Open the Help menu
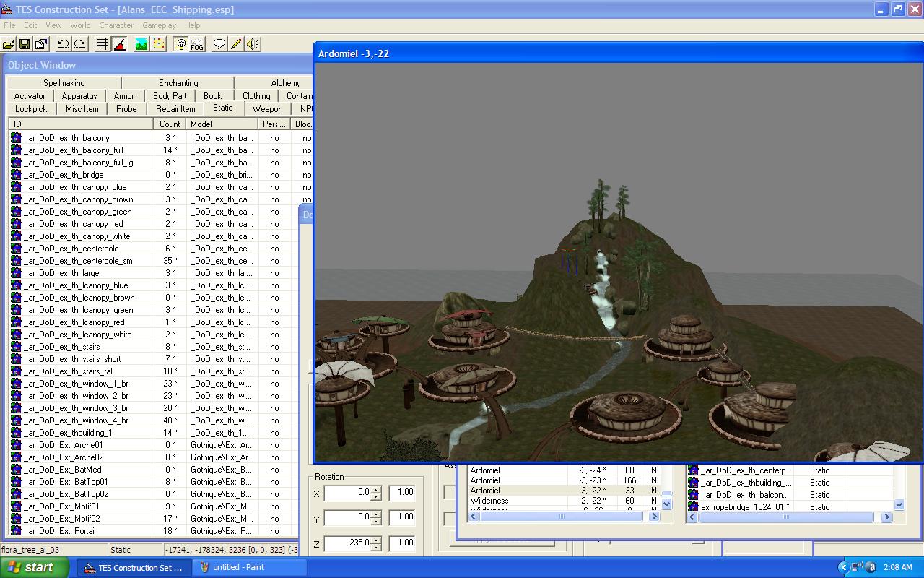This screenshot has width=924, height=578. pyautogui.click(x=192, y=25)
